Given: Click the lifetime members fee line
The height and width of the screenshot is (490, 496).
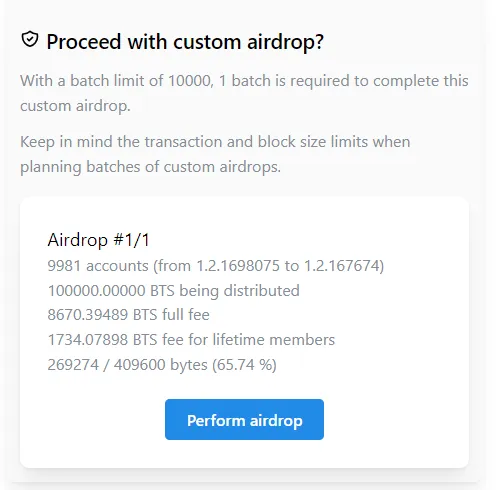Looking at the screenshot, I should [x=191, y=340].
